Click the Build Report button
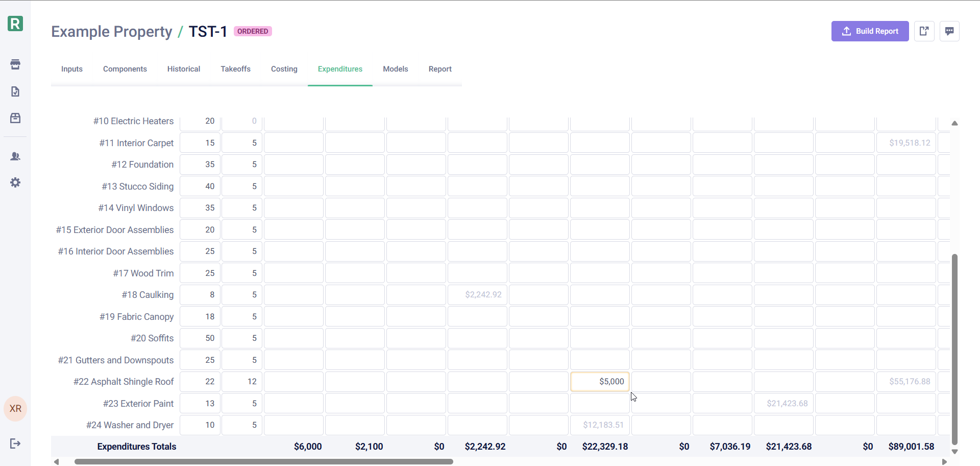The height and width of the screenshot is (466, 980). coord(870,31)
